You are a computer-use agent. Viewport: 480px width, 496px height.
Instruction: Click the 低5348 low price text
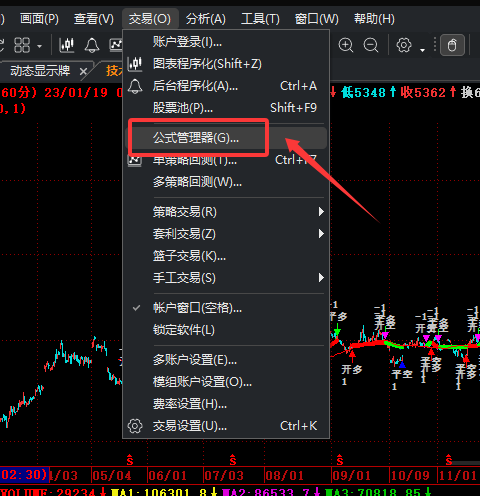pyautogui.click(x=364, y=92)
